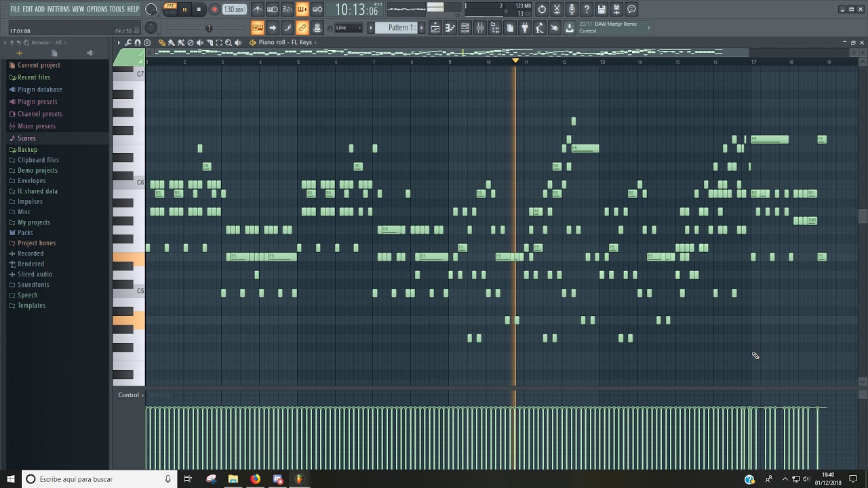Screen dimensions: 868x488
Task: Toggle the overdub loop recording button
Action: pos(302,9)
